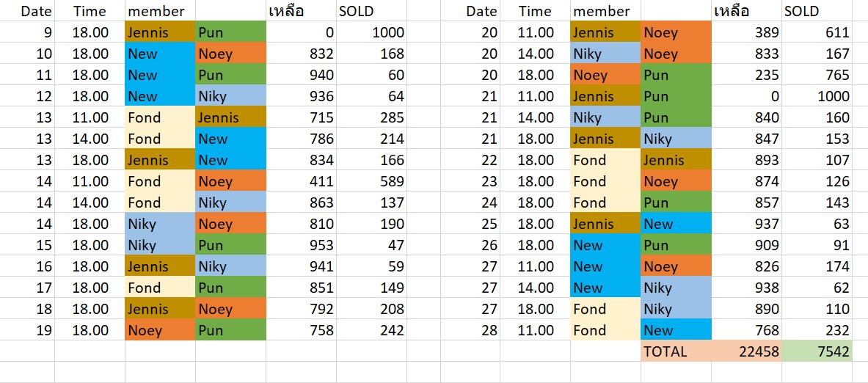Click the left table's Time header
The width and height of the screenshot is (868, 383).
(90, 11)
